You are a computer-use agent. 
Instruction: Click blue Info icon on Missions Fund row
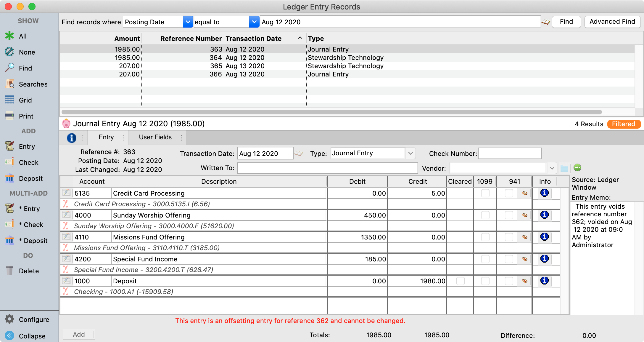(x=544, y=237)
